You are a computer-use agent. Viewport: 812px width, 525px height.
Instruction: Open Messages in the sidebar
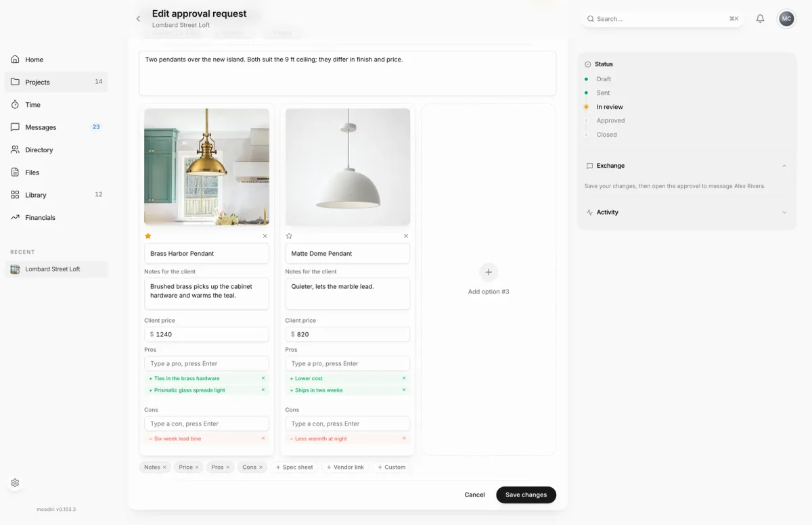(56, 127)
